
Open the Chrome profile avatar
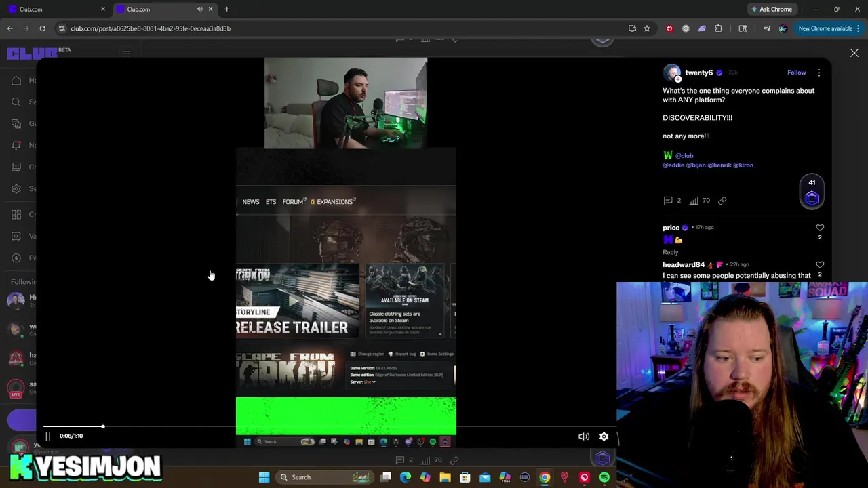click(783, 28)
